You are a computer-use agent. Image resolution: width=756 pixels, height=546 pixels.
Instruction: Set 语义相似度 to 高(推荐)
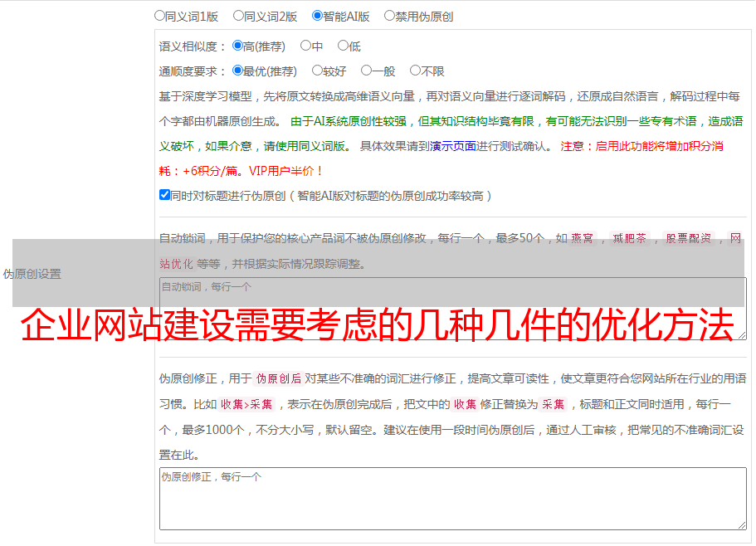(237, 46)
